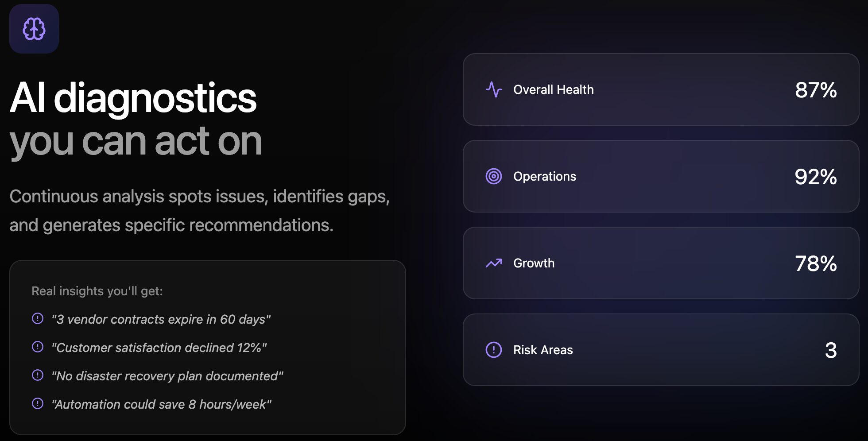Screen dimensions: 868x441
Task: Click the Growth trending-up arrow icon
Action: (x=493, y=263)
